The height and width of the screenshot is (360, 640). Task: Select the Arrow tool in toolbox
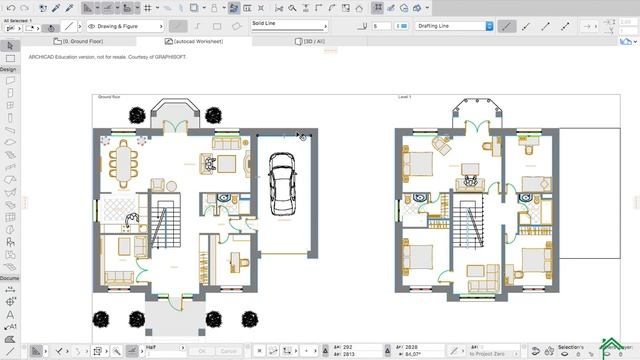point(10,46)
